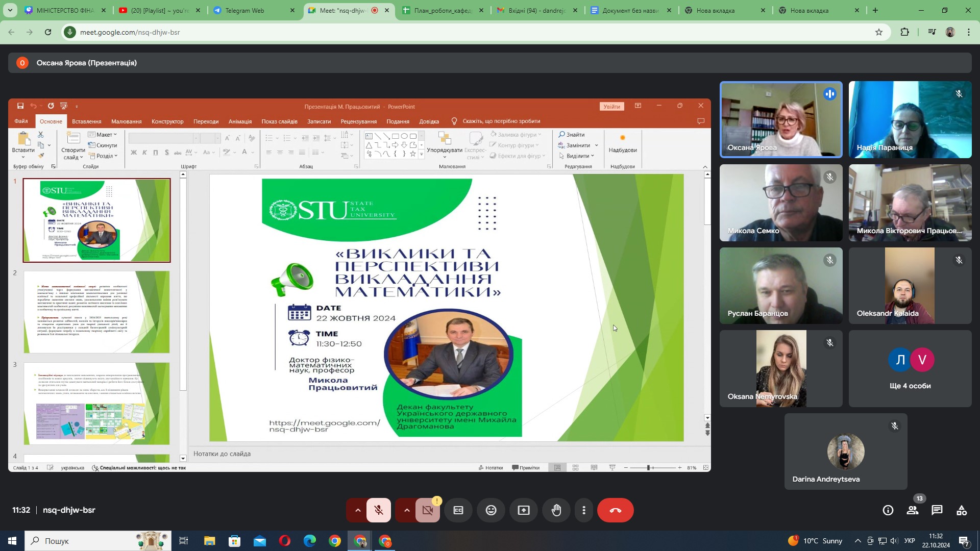Bookmark this page with star icon
The image size is (980, 551).
click(x=879, y=32)
